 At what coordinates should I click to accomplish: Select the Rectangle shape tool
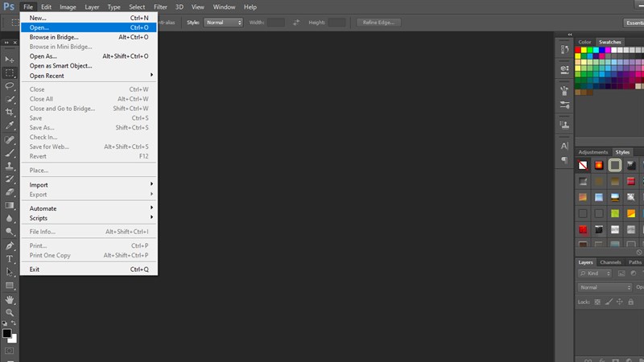coord(10,286)
